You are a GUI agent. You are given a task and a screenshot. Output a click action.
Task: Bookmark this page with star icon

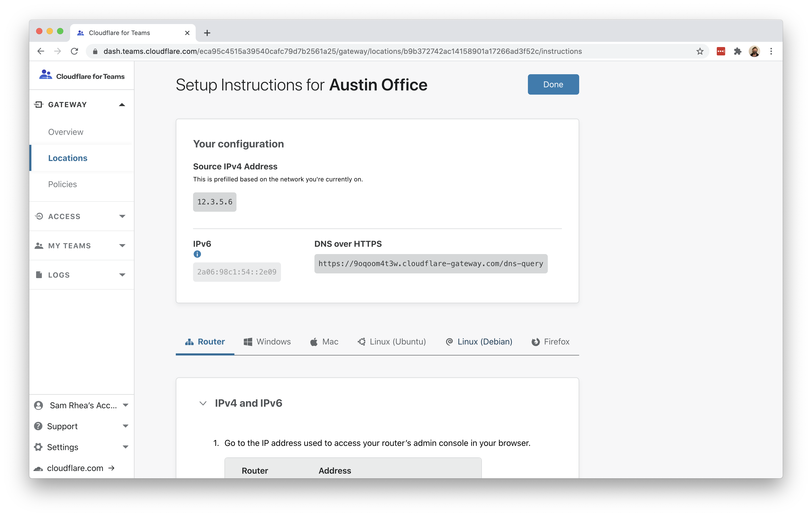pos(700,51)
